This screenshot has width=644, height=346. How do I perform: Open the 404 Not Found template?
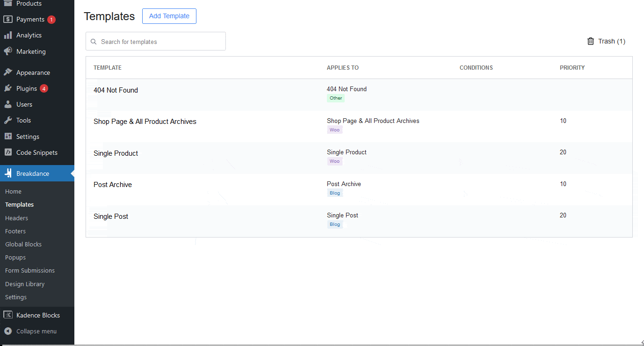[x=116, y=90]
